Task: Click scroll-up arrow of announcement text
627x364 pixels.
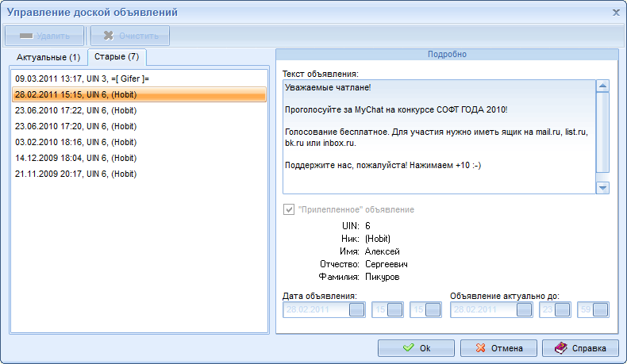Action: coord(602,86)
